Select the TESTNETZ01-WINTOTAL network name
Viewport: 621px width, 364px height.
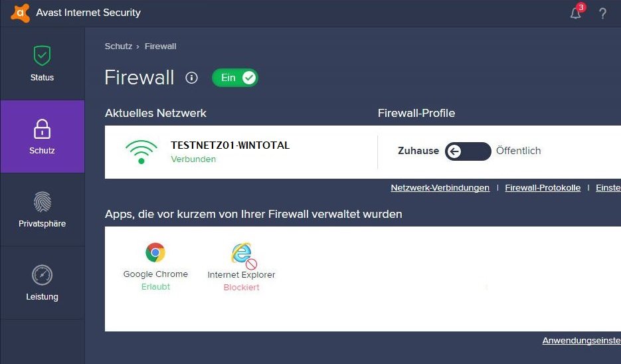click(230, 145)
